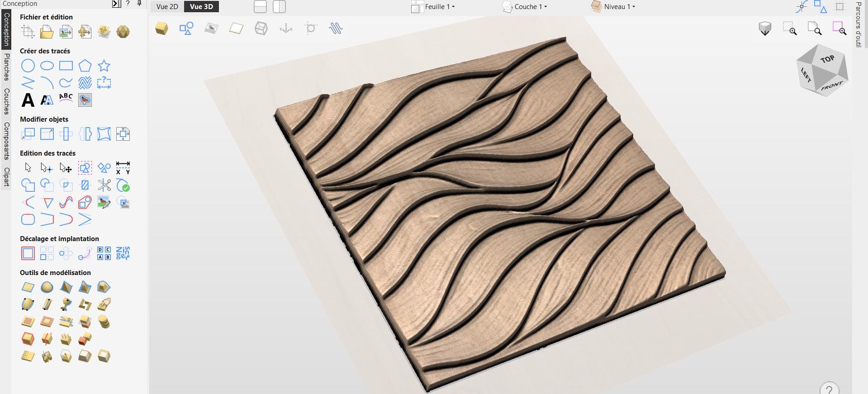Screen dimensions: 868x394
Task: Open the nesting puzzle-letters tool
Action: coord(123,253)
